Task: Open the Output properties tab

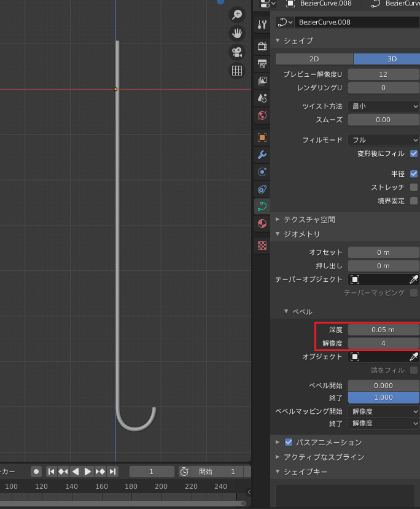Action: (262, 63)
